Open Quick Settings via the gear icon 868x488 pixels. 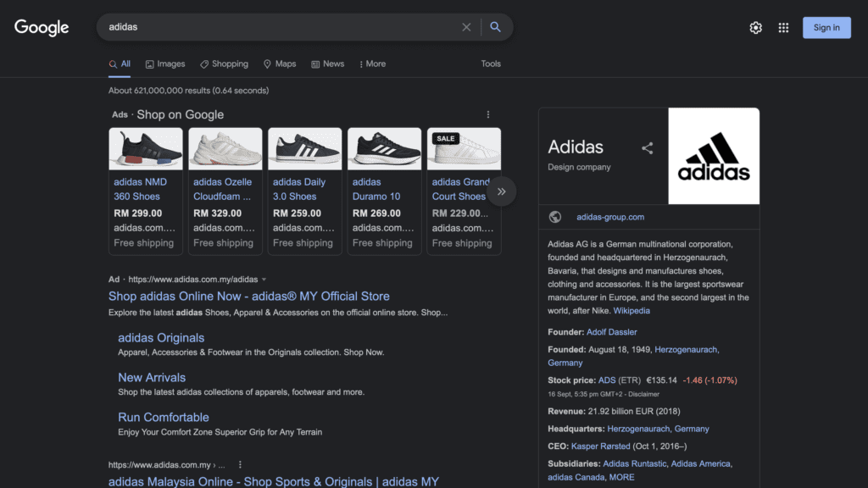(x=755, y=27)
